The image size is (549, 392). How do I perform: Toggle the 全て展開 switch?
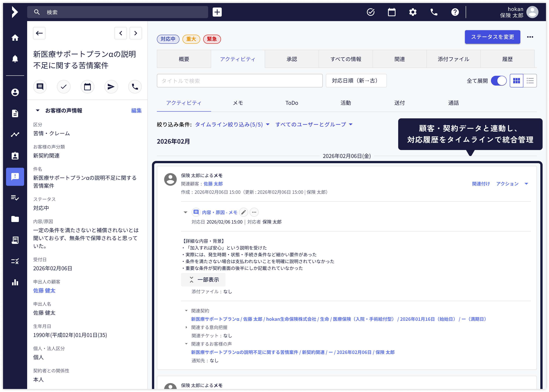(x=498, y=81)
